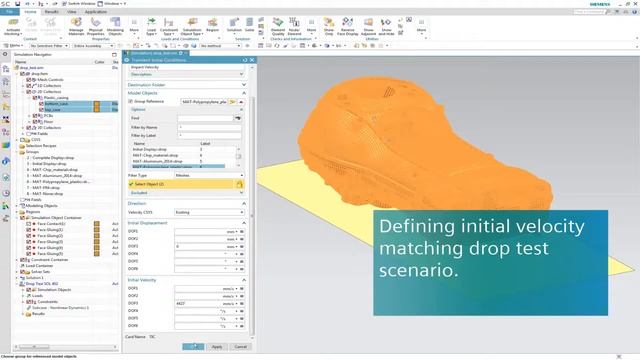Click the lock icon on Select Object row
The height and width of the screenshot is (360, 640).
coord(240,184)
